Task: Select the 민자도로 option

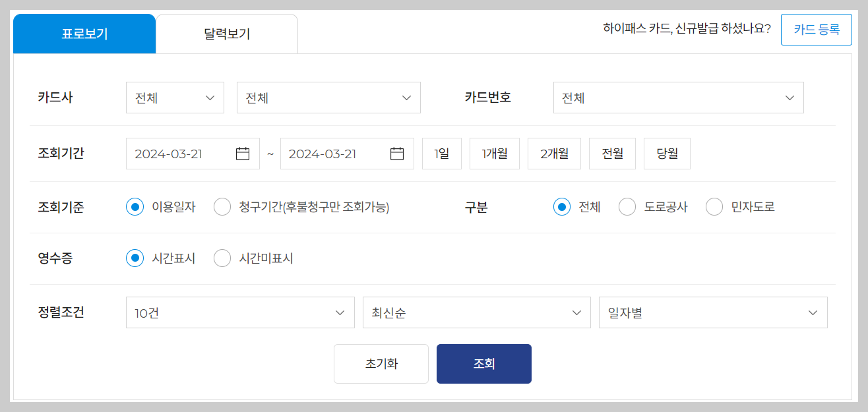Action: pyautogui.click(x=714, y=206)
